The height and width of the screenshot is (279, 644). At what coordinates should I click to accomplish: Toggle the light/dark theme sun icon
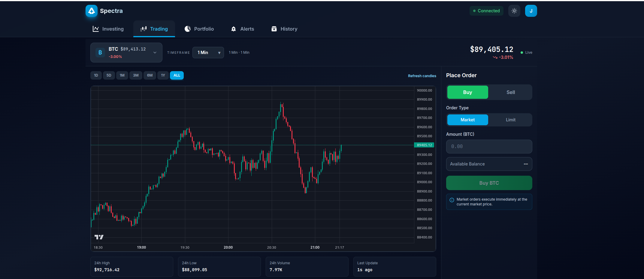tap(514, 11)
